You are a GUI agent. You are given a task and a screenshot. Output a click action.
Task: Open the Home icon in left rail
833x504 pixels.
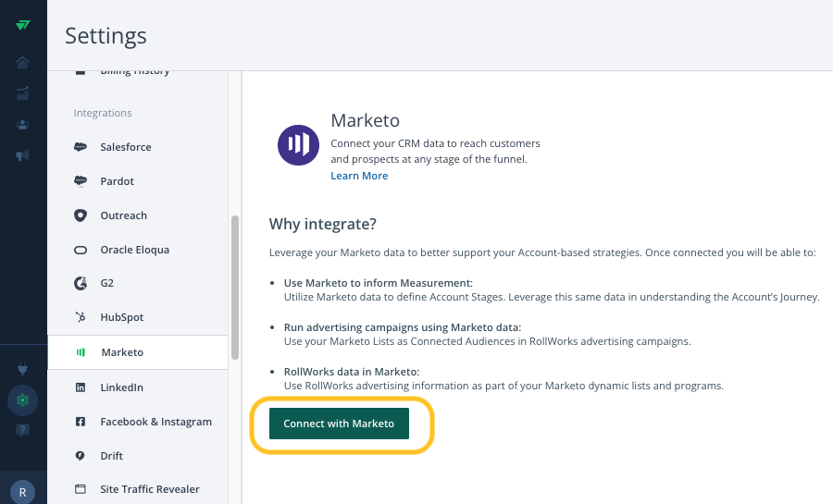[22, 63]
